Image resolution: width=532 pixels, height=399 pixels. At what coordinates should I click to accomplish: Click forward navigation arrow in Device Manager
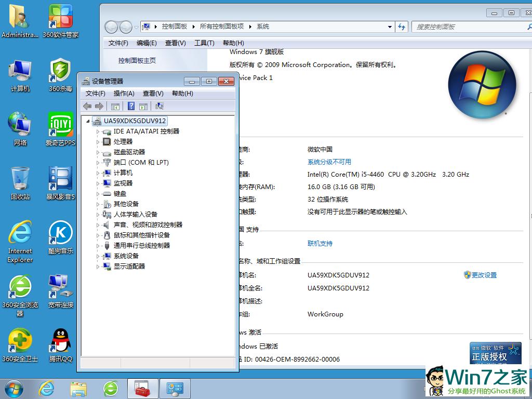tap(98, 105)
